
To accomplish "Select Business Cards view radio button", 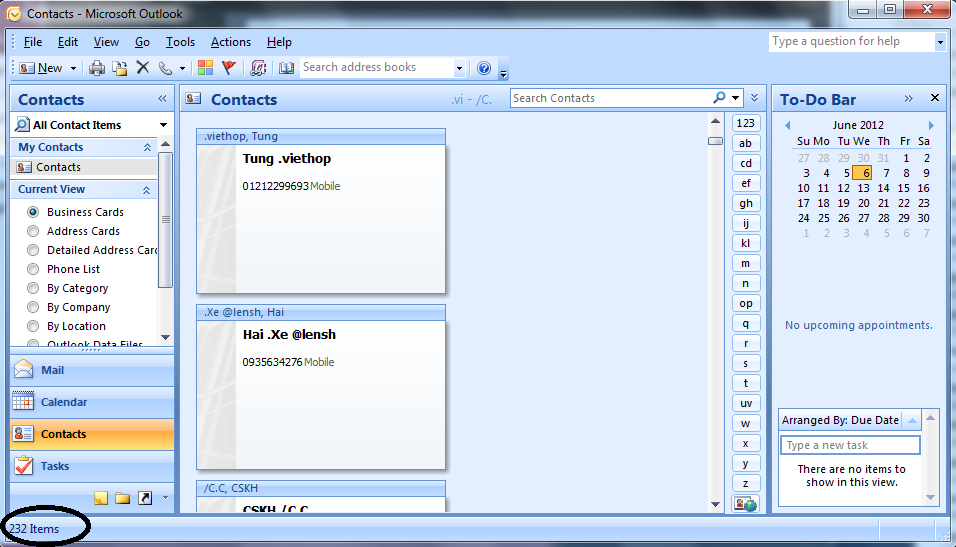I will point(33,212).
